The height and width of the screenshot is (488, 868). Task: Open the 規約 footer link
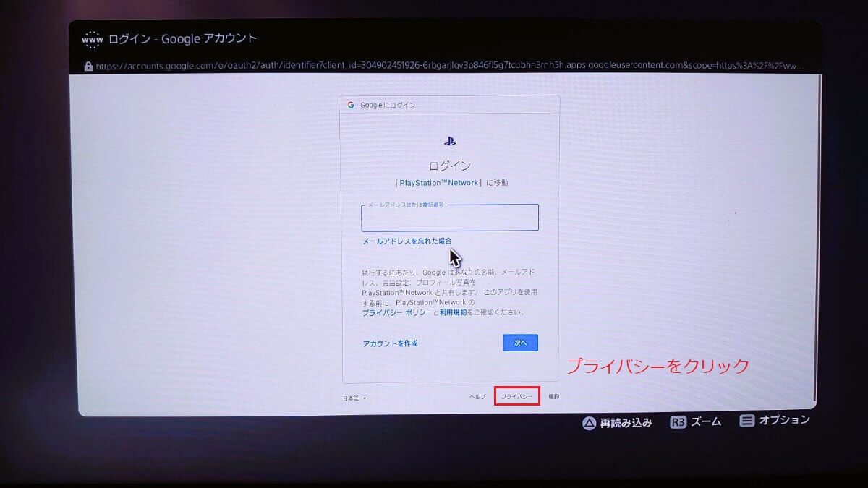point(553,397)
